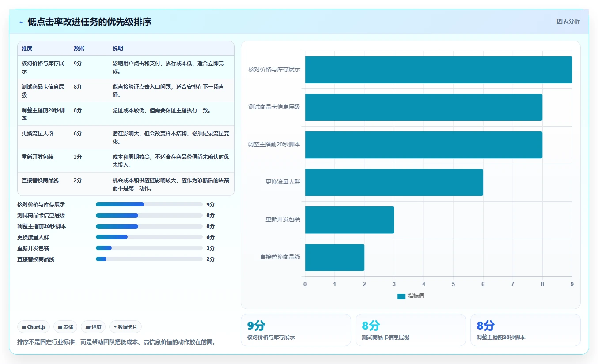The image size is (598, 364).
Task: Click 更换流量人群 in the table
Action: tap(38, 133)
